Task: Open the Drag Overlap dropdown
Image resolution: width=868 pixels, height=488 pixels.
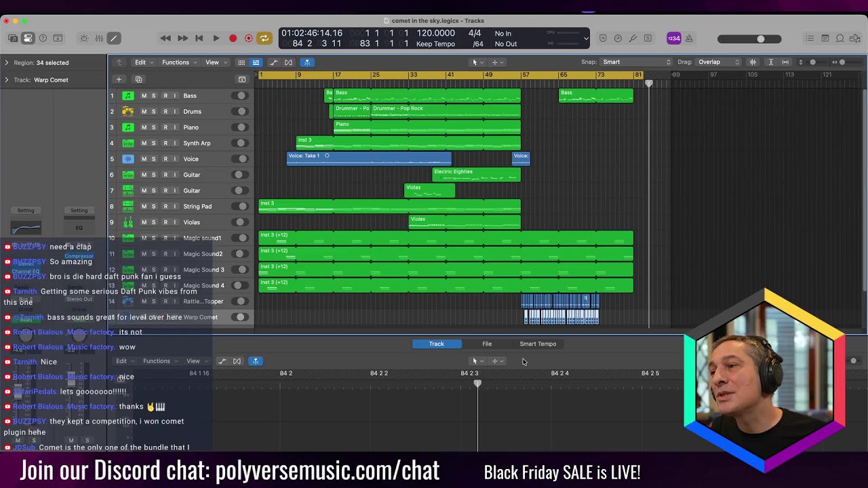Action: [x=719, y=62]
